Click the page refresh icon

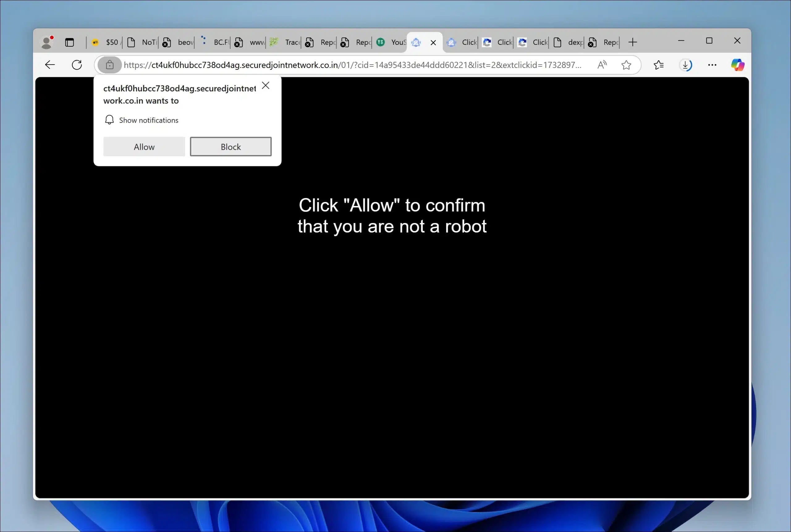pyautogui.click(x=77, y=65)
